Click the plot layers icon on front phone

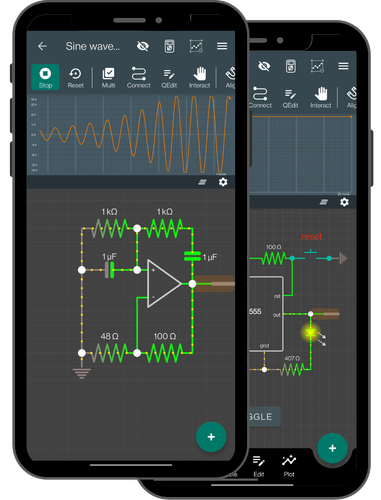[x=203, y=182]
